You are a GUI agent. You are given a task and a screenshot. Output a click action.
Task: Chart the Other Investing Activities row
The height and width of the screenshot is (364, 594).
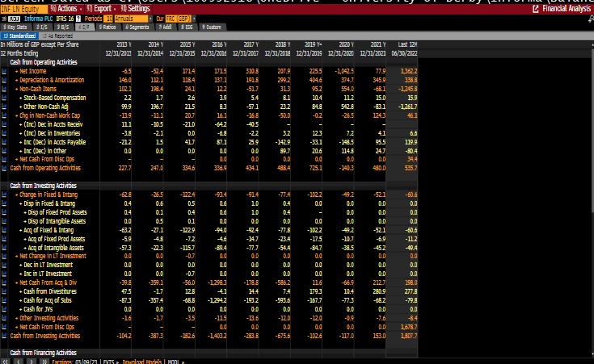pyautogui.click(x=4, y=318)
